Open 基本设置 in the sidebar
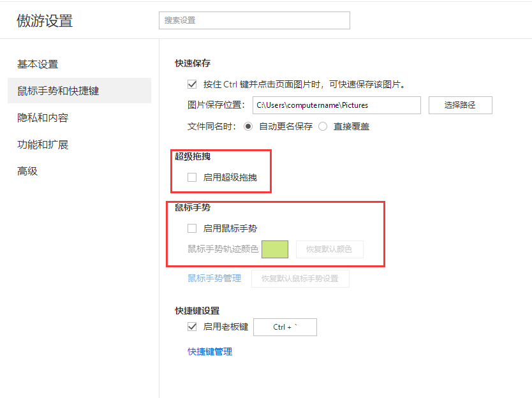The width and height of the screenshot is (532, 398). 38,64
